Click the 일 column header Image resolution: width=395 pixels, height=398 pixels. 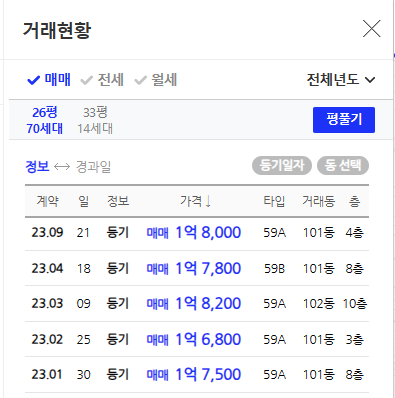coord(83,201)
